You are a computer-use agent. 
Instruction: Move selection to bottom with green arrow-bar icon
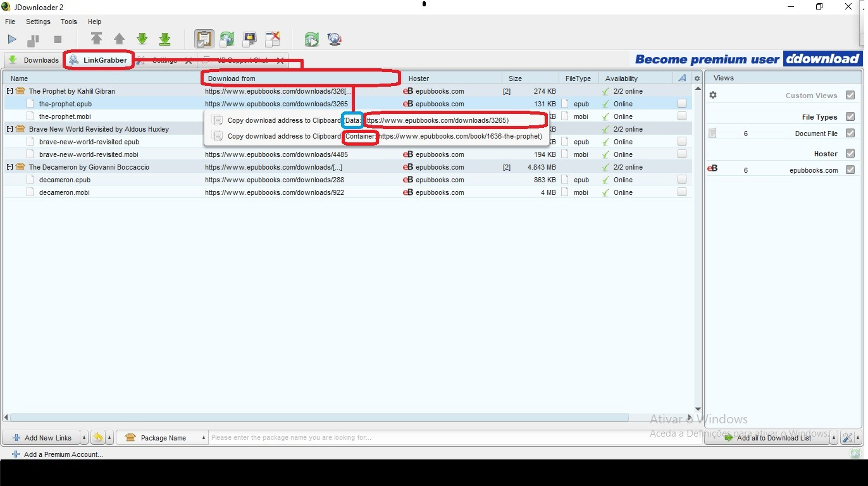164,39
